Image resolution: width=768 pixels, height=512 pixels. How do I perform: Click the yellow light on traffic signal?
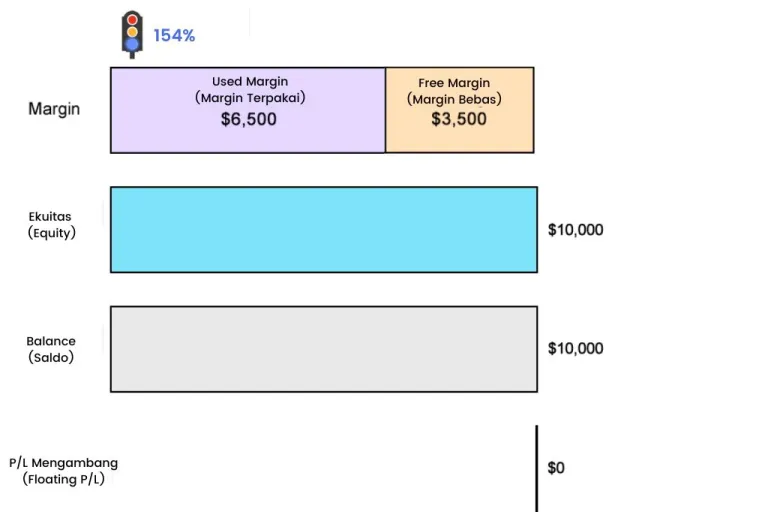[x=132, y=32]
